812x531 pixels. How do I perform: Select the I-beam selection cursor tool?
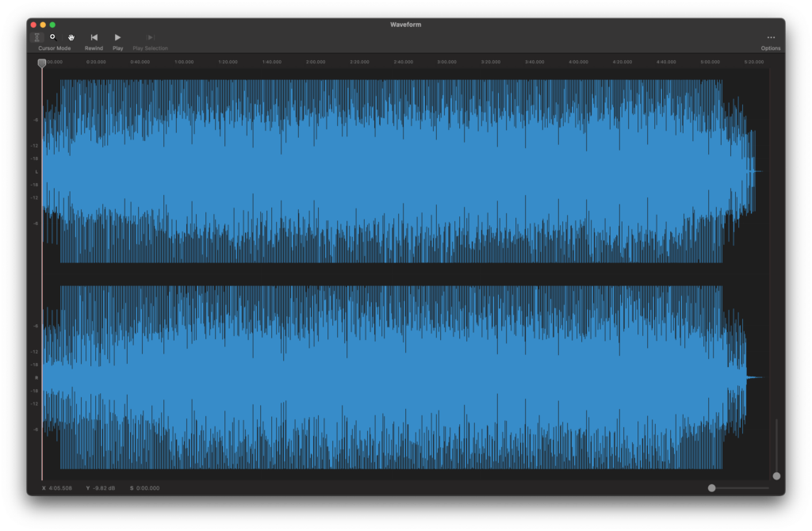36,36
